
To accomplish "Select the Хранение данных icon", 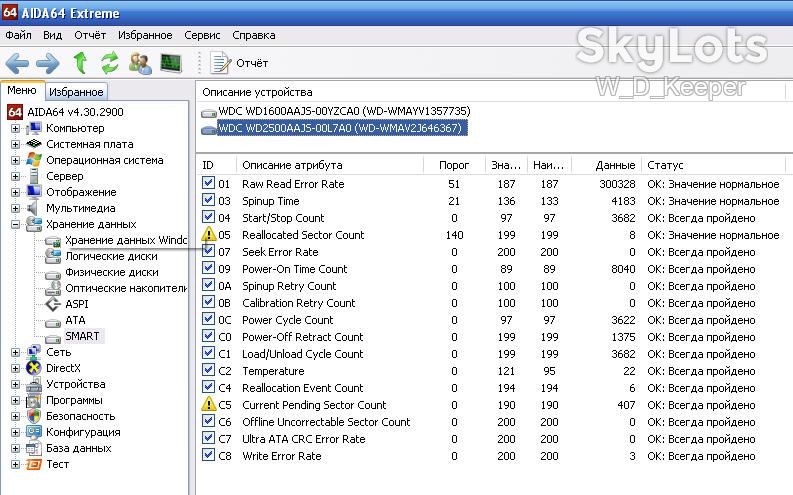I will [34, 224].
